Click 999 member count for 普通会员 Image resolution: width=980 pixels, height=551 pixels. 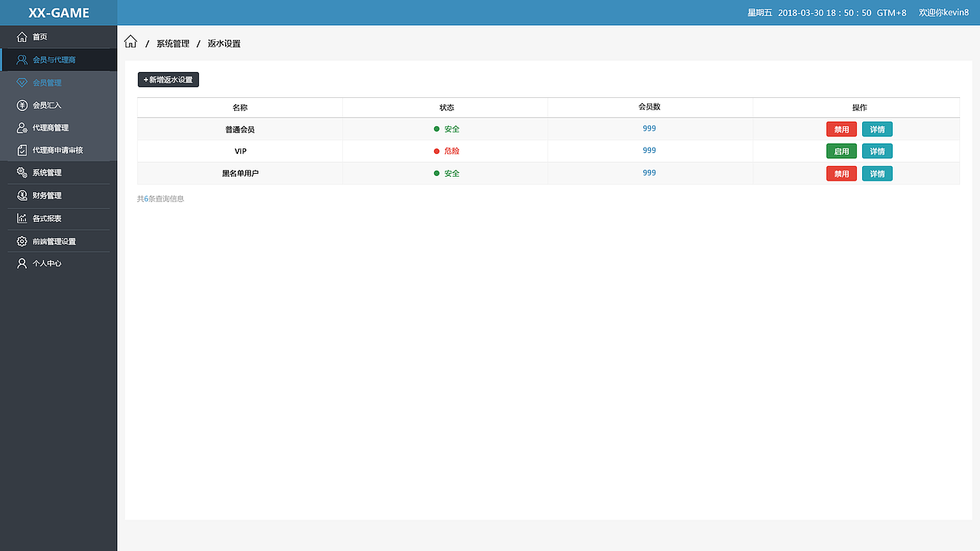pos(649,129)
